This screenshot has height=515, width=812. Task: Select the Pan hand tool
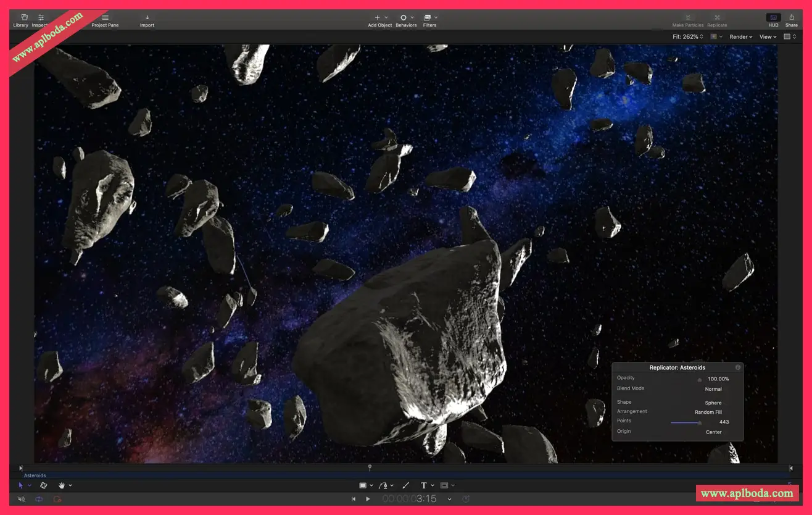(62, 485)
